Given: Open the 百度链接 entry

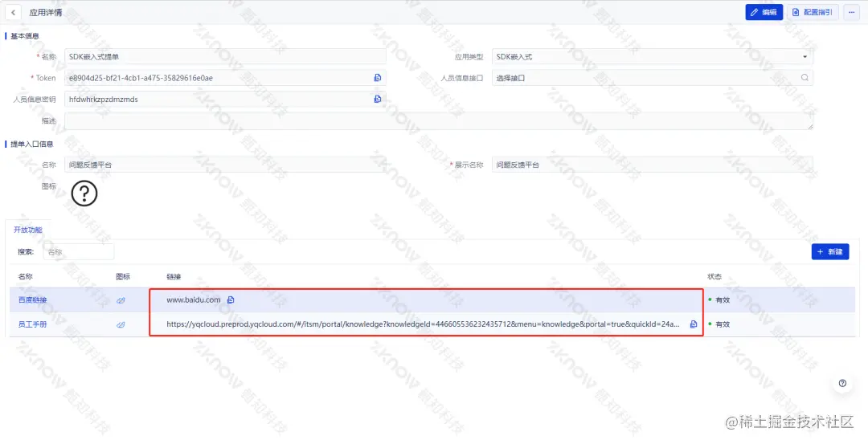Looking at the screenshot, I should point(32,300).
